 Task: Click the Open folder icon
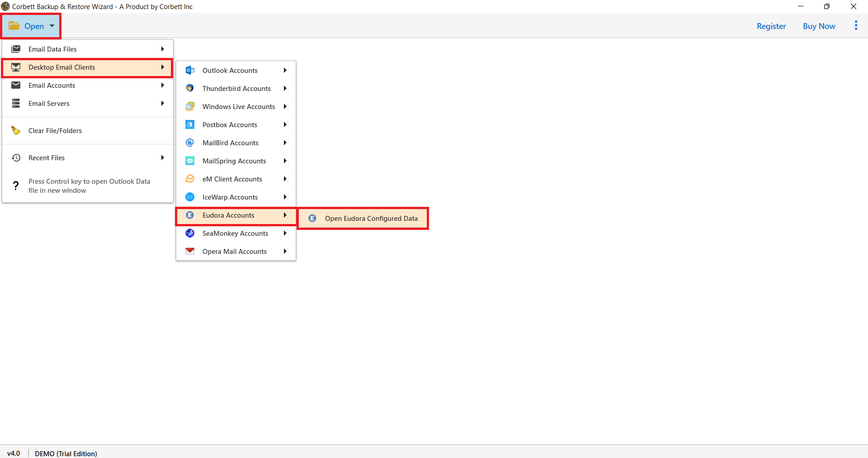(14, 26)
